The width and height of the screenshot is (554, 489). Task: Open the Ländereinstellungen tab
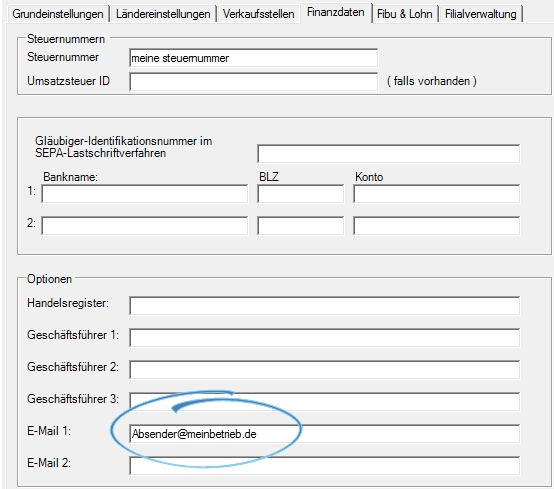click(163, 14)
